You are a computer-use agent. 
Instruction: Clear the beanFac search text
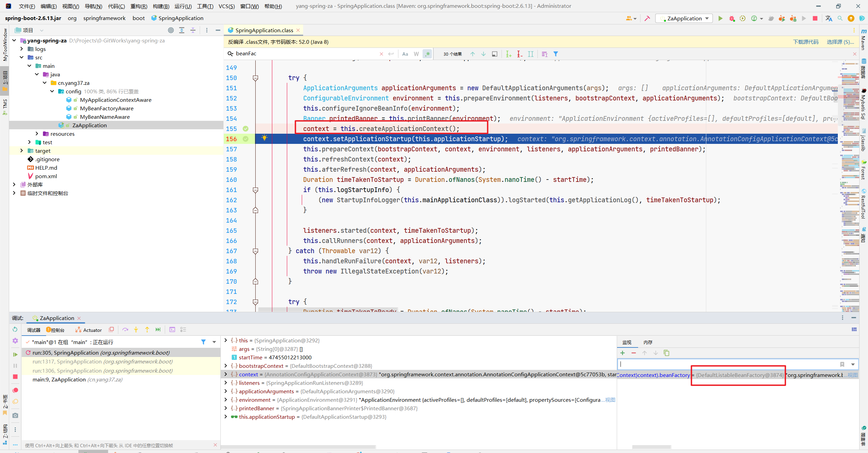pos(381,54)
